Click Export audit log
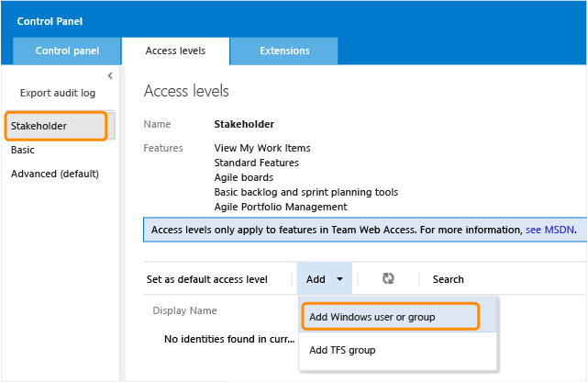588x383 pixels. click(58, 93)
